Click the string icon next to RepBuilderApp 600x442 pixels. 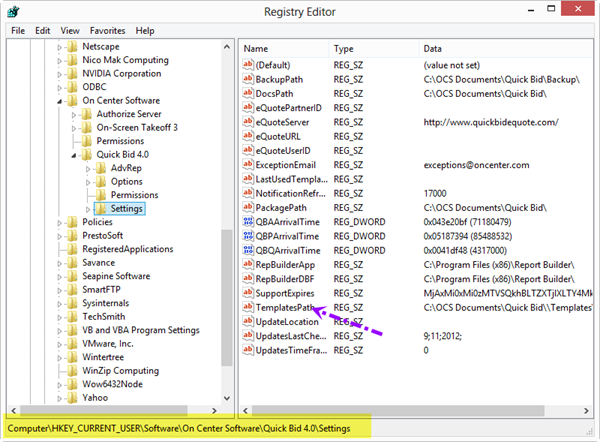coord(248,264)
